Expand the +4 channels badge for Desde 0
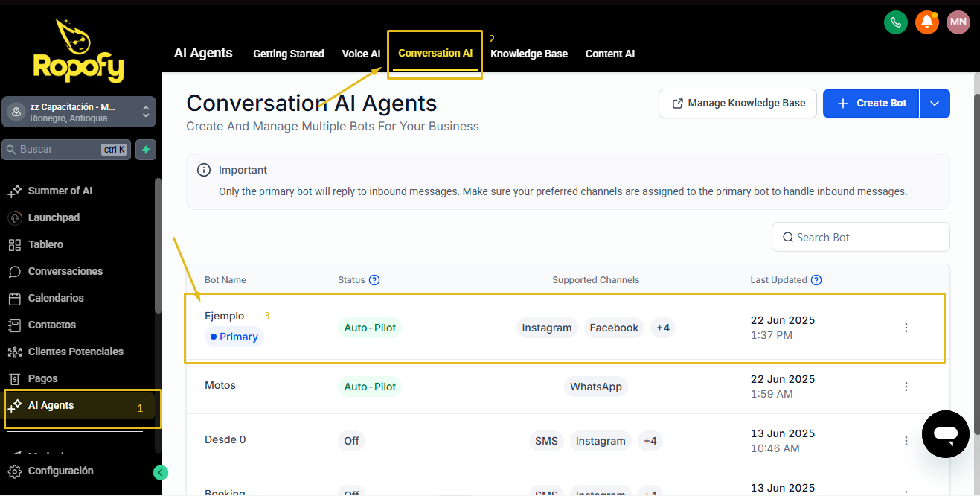 [x=650, y=441]
